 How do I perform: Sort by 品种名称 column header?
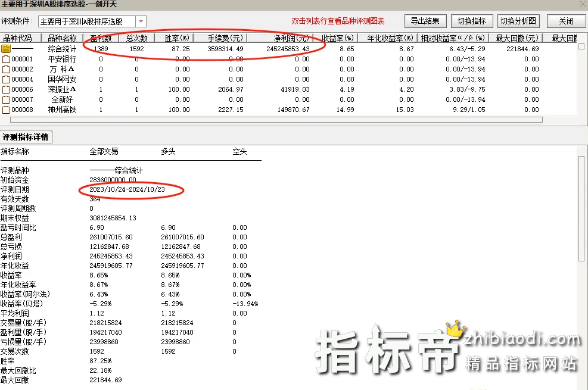pos(62,38)
